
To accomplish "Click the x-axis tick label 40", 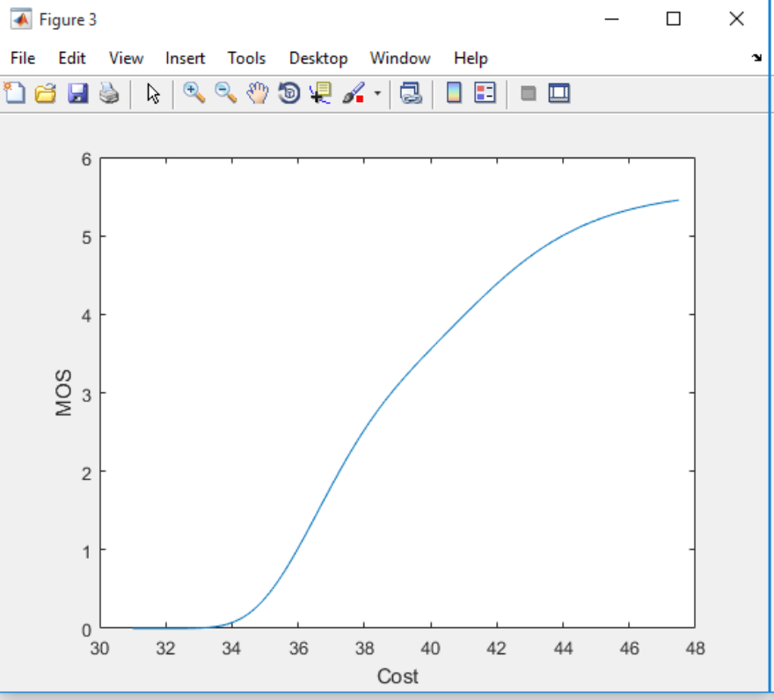I will click(x=430, y=648).
